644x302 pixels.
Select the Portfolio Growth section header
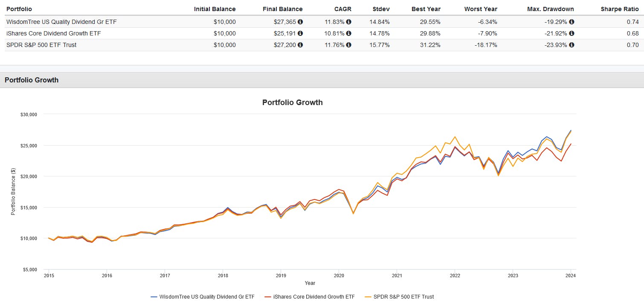(31, 79)
